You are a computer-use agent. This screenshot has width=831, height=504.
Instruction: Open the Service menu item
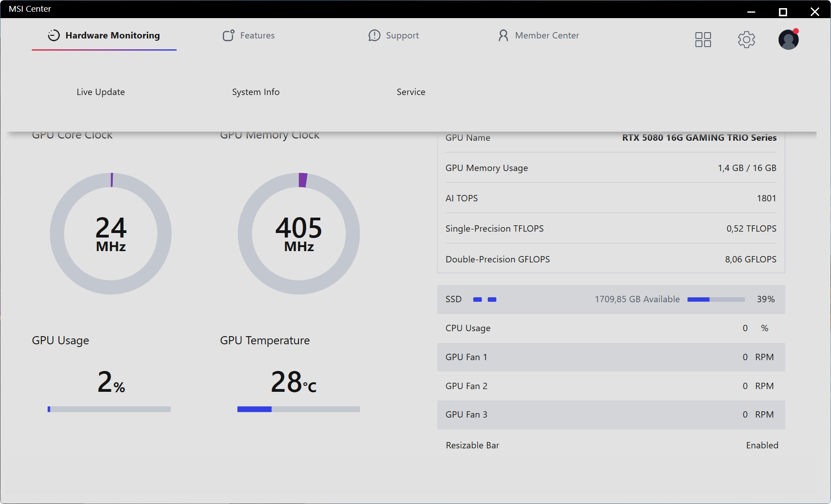pos(411,92)
